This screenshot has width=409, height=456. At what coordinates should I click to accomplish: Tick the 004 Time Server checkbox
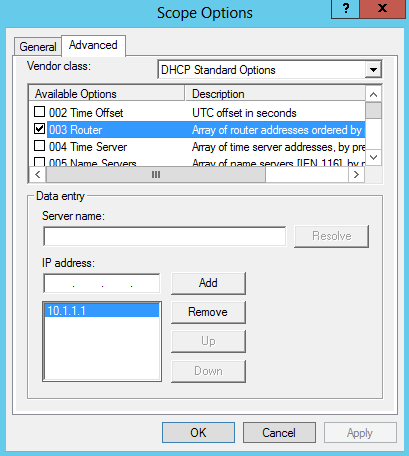click(x=40, y=146)
